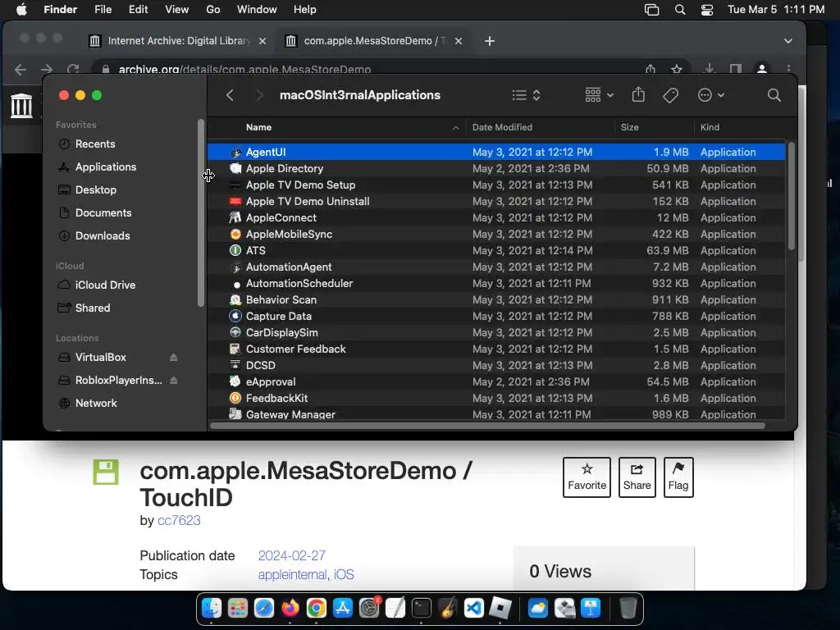
Task: Select the Customer Feedback app icon
Action: 235,349
